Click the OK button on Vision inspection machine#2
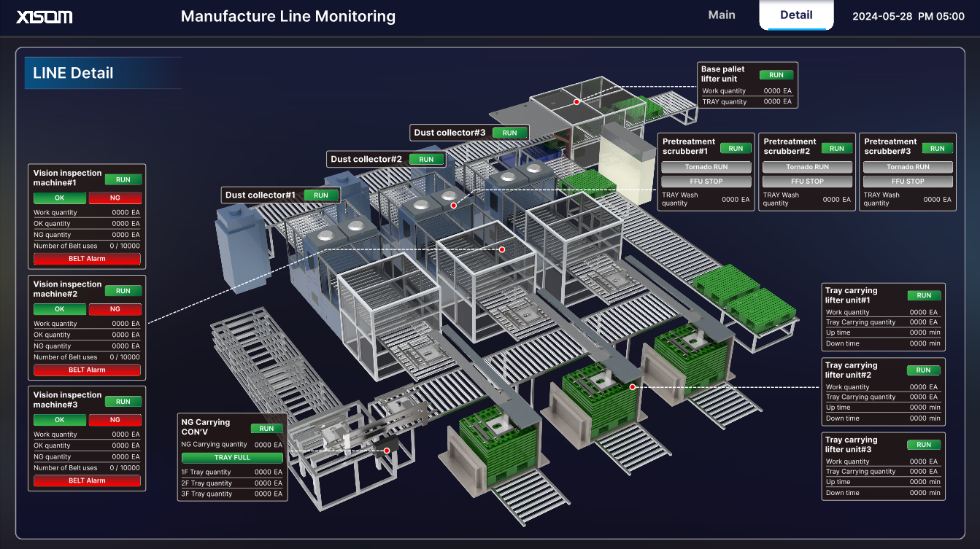This screenshot has height=549, width=980. click(59, 308)
